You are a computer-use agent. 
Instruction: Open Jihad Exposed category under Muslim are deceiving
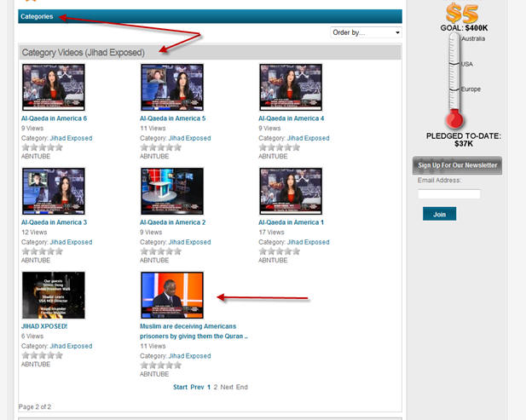click(x=190, y=355)
